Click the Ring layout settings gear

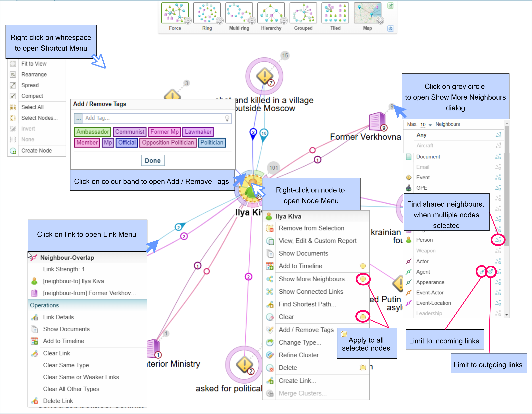pos(220,21)
